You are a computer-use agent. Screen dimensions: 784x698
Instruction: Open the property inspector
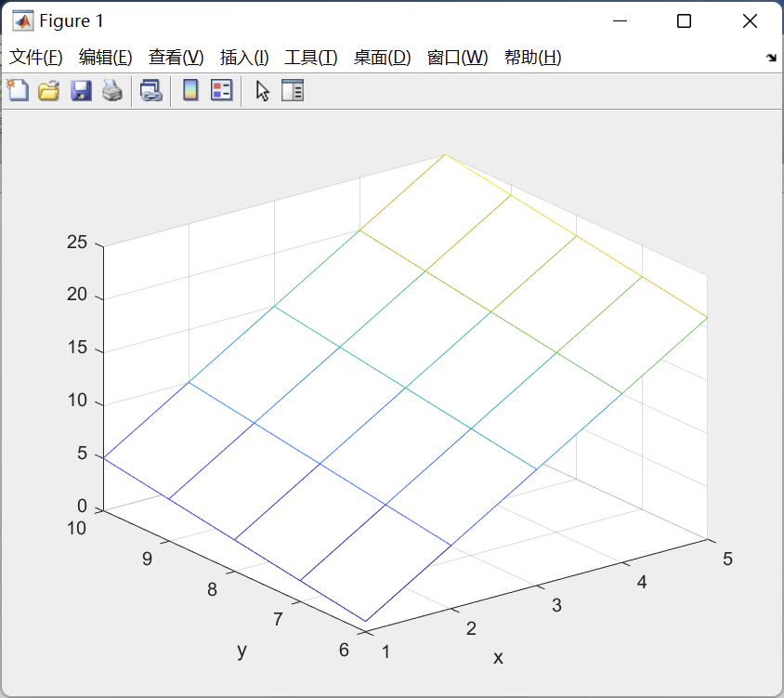click(x=293, y=90)
